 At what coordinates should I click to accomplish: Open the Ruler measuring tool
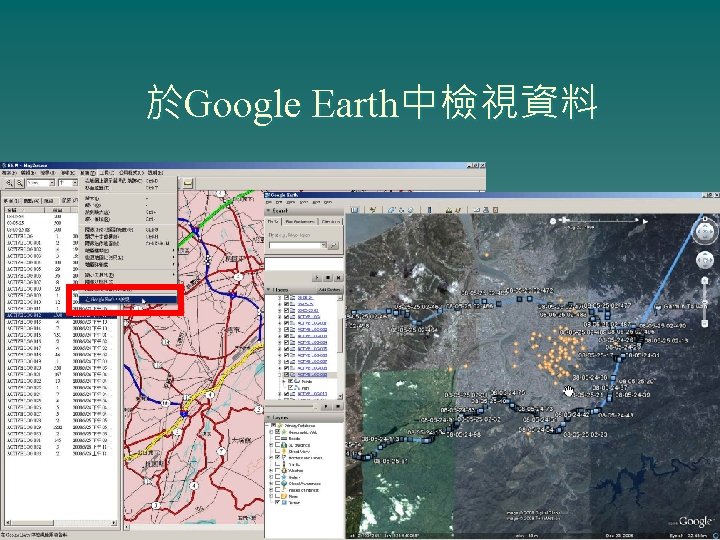click(429, 210)
